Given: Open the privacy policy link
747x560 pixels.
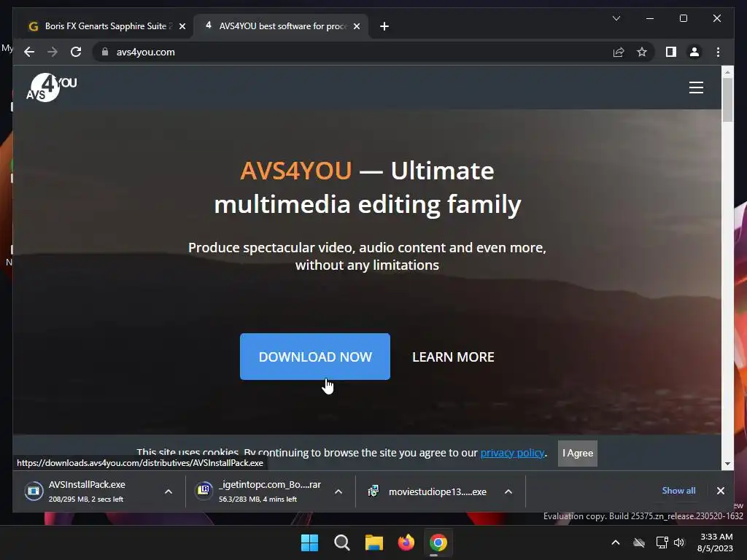Looking at the screenshot, I should pyautogui.click(x=512, y=452).
